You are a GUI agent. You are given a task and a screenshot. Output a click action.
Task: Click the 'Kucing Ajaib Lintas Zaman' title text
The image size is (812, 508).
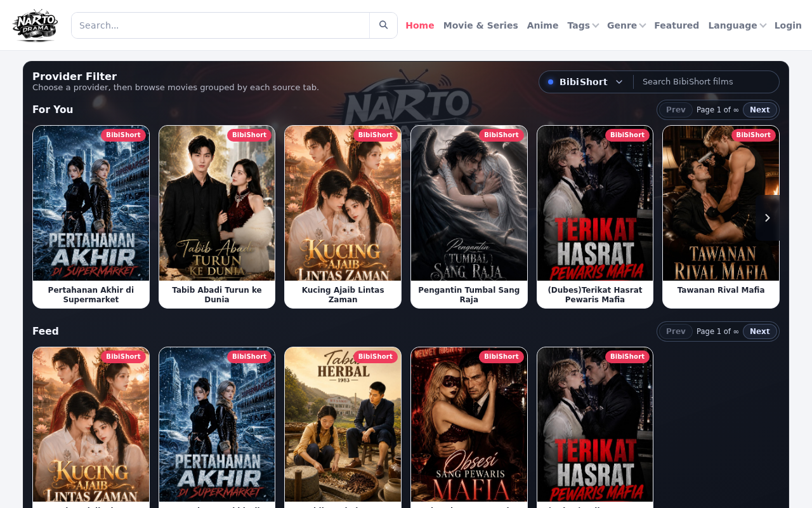[x=343, y=295]
